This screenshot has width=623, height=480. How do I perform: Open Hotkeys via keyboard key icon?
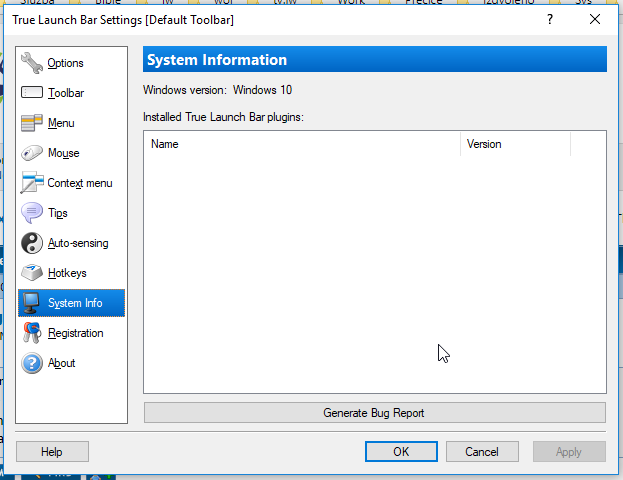[32, 273]
